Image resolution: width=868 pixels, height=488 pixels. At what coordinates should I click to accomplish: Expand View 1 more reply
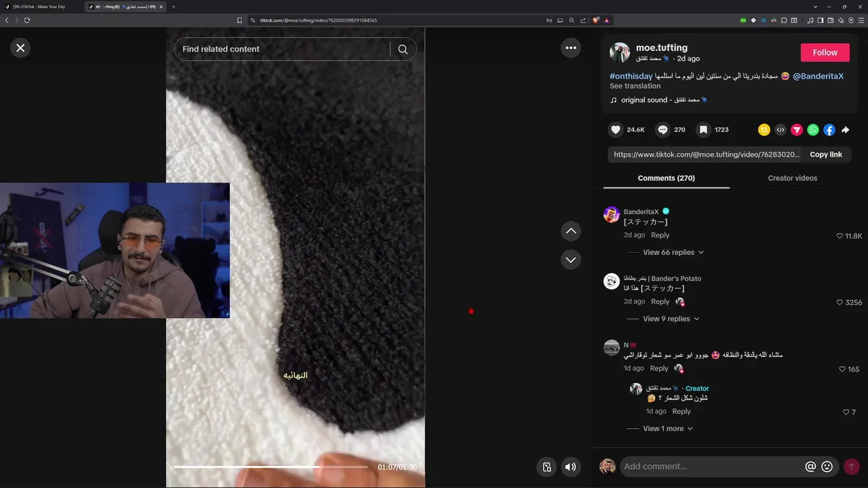pyautogui.click(x=667, y=428)
